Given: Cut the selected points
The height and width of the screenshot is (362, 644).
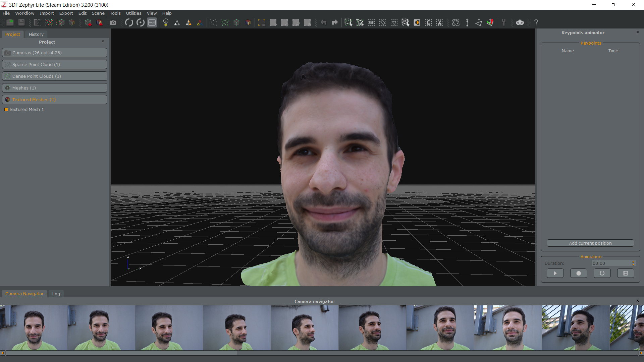Looking at the screenshot, I should (x=439, y=22).
